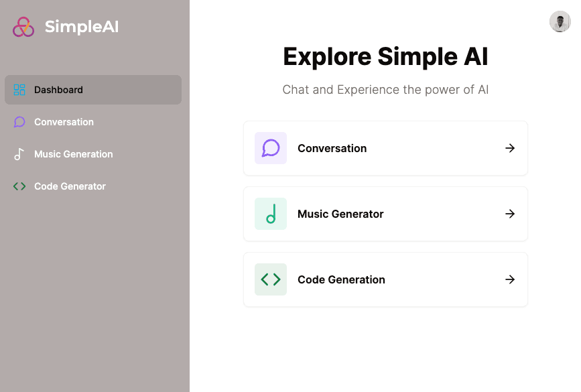Click the SimpleAI three-circle logo icon

pyautogui.click(x=23, y=27)
